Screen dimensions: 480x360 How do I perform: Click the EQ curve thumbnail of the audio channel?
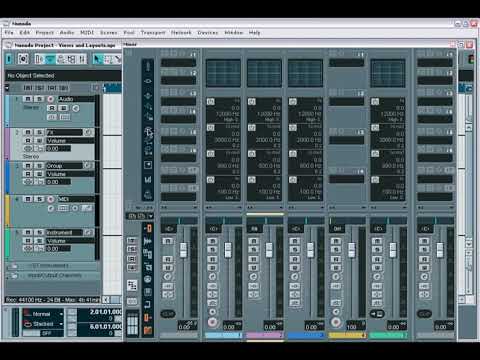pyautogui.click(x=223, y=73)
